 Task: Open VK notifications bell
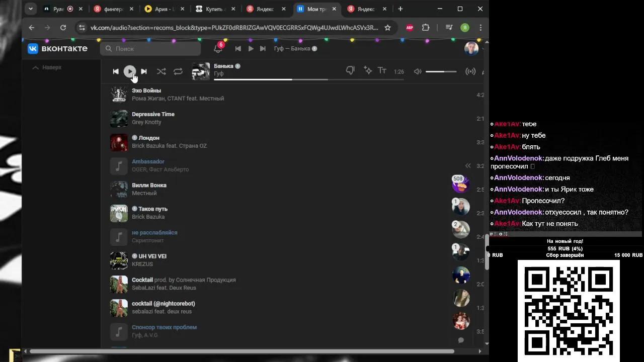tap(218, 48)
